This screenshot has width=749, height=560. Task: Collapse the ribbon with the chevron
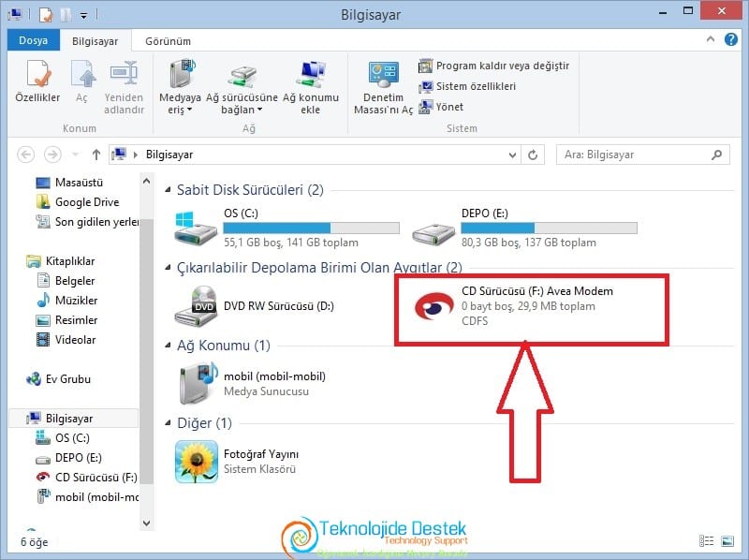coord(711,39)
